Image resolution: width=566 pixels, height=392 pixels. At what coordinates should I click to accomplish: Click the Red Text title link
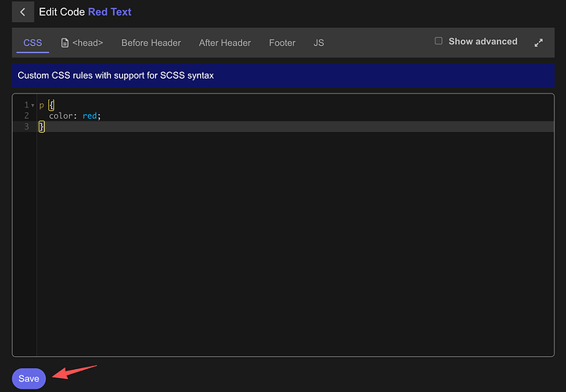pos(110,12)
